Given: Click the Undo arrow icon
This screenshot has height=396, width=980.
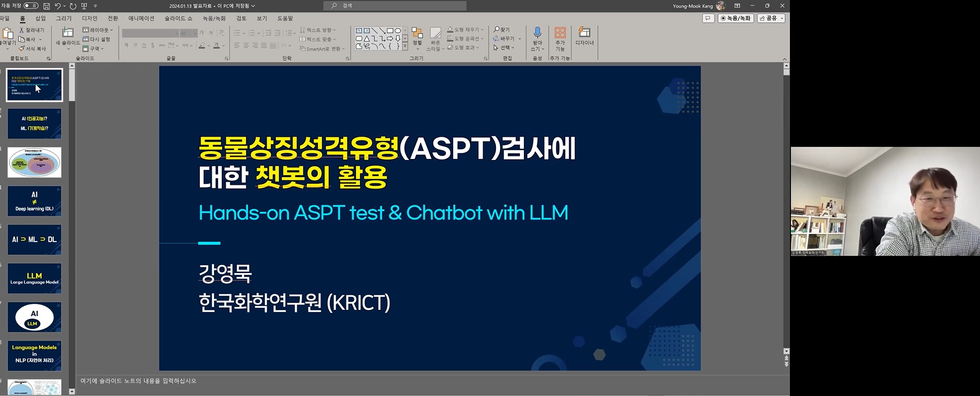Looking at the screenshot, I should pos(58,6).
